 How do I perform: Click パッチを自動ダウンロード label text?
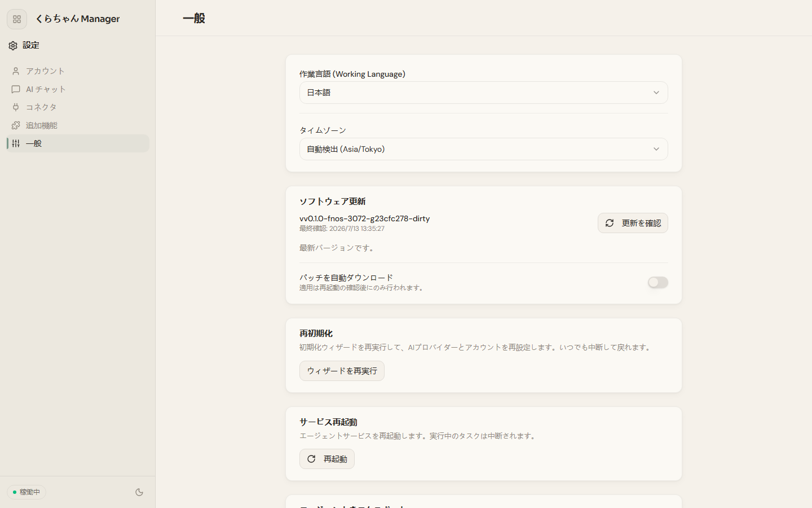[x=346, y=278]
